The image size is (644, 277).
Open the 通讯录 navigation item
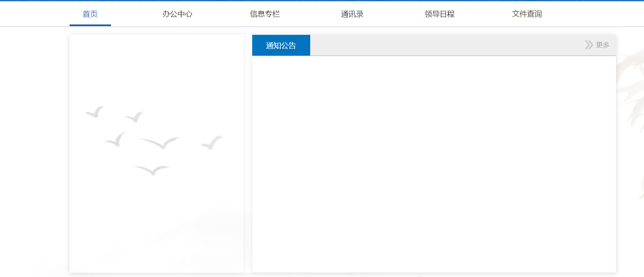[x=352, y=14]
